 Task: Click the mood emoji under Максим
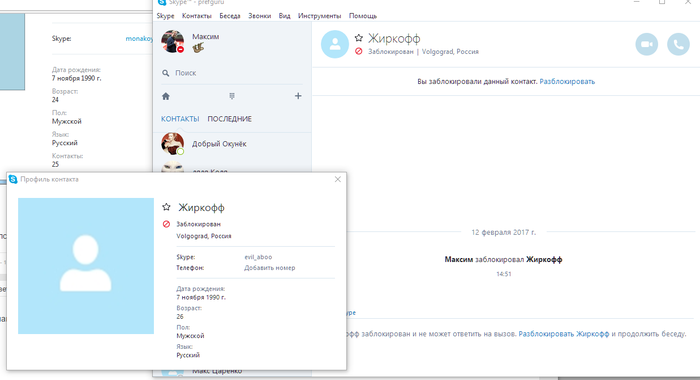[x=198, y=48]
